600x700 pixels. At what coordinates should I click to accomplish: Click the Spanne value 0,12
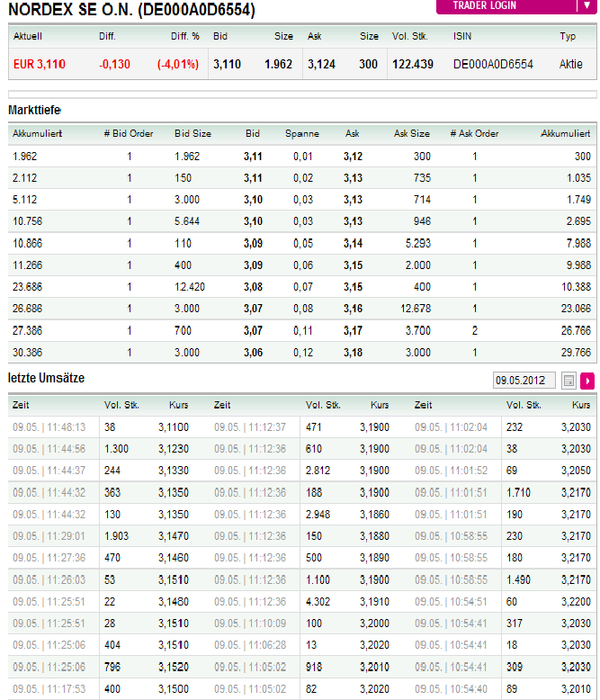coord(302,353)
